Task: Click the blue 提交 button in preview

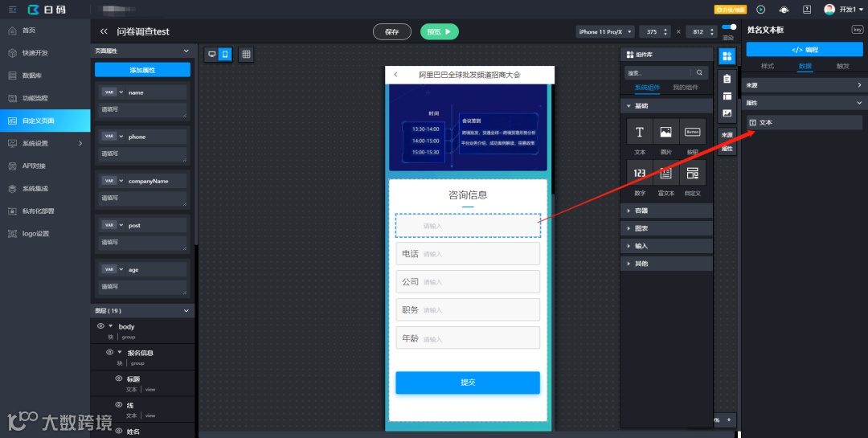Action: (x=468, y=383)
